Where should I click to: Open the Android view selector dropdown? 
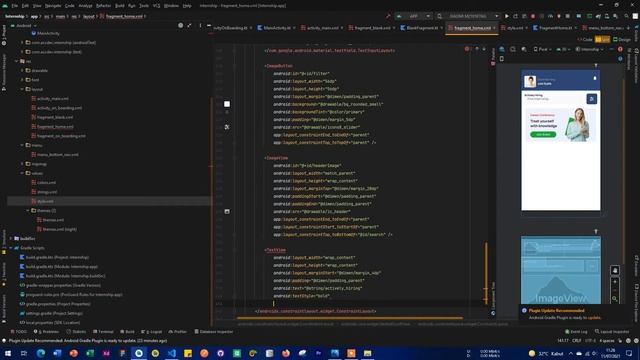23,26
